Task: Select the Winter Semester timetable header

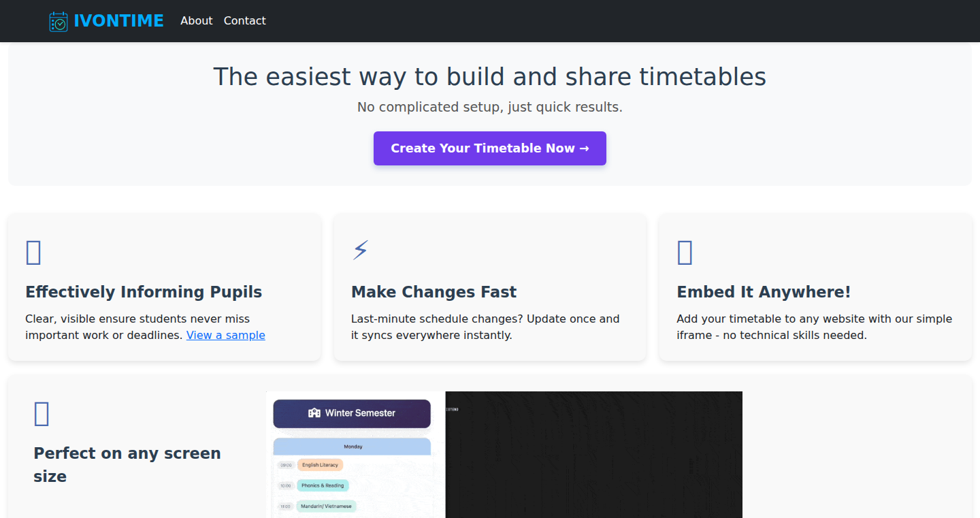Action: pos(352,413)
